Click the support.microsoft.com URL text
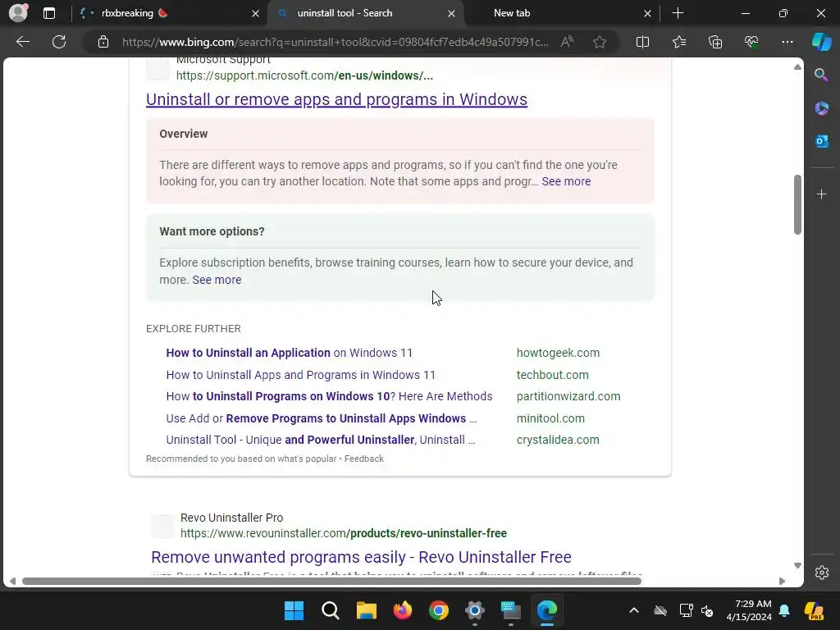This screenshot has height=630, width=840. (304, 75)
